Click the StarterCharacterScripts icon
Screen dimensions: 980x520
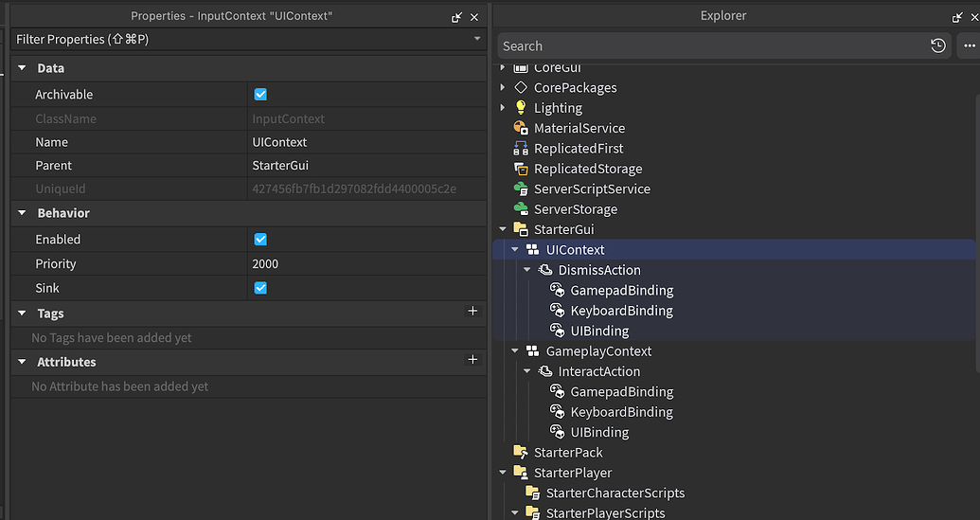click(532, 493)
